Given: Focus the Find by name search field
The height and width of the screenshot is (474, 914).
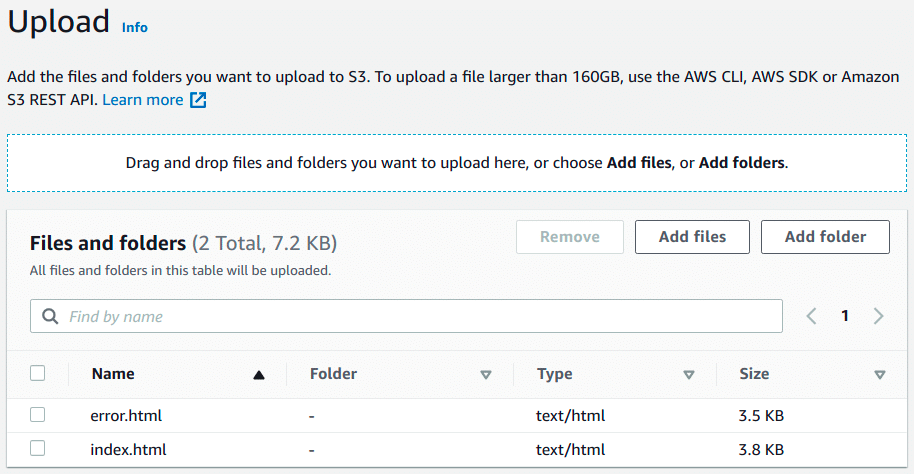Looking at the screenshot, I should 420,317.
